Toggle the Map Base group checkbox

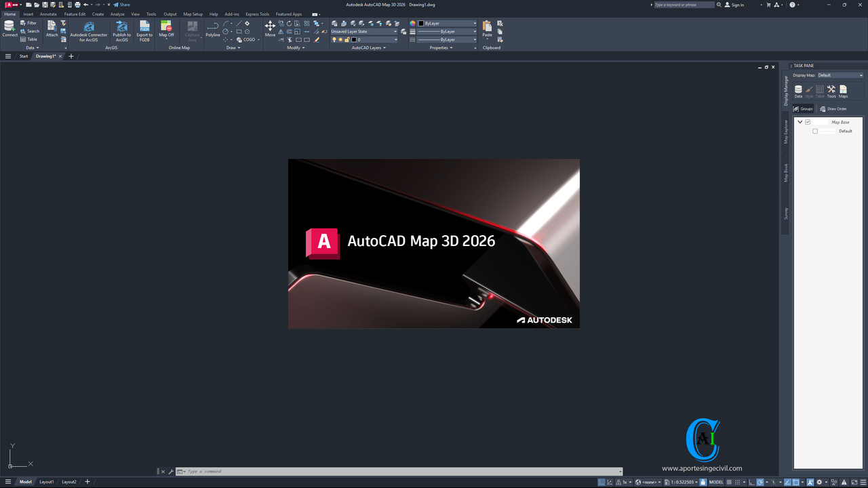pos(808,122)
